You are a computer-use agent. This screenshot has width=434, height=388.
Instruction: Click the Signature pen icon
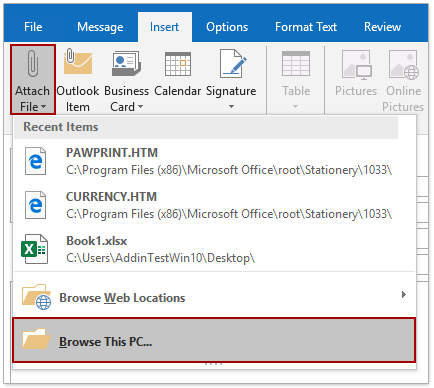point(233,63)
